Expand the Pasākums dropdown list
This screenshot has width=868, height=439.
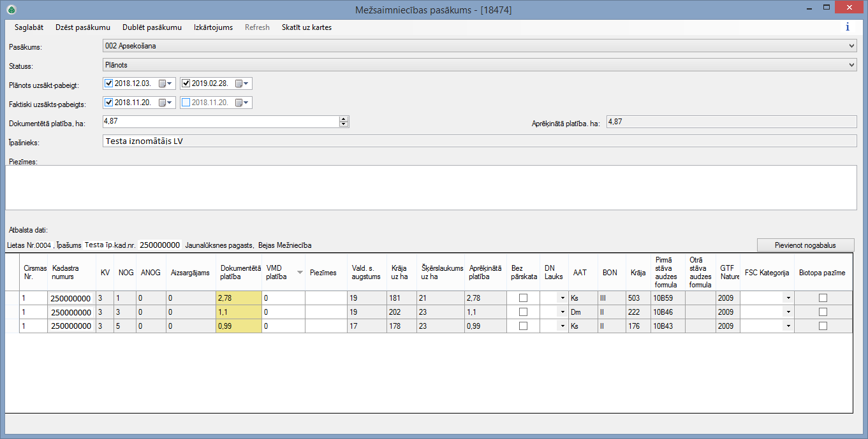click(851, 46)
